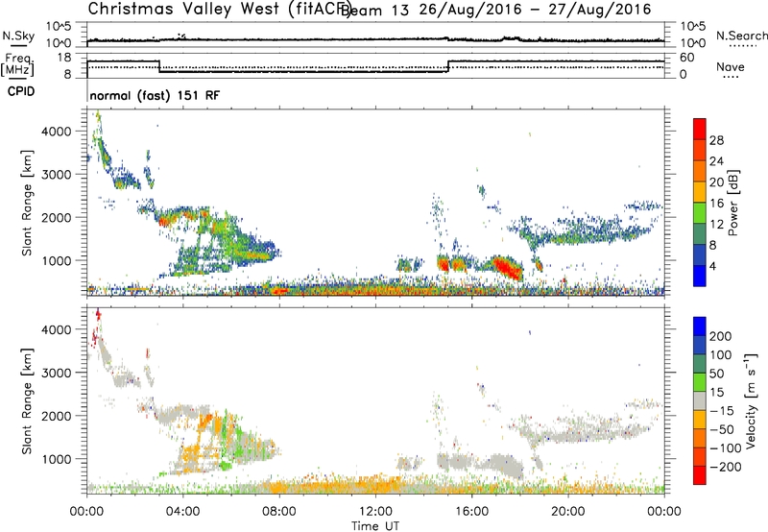Pick the red bottom velocity color segment
Screen dimensions: 768x532
(x=700, y=475)
